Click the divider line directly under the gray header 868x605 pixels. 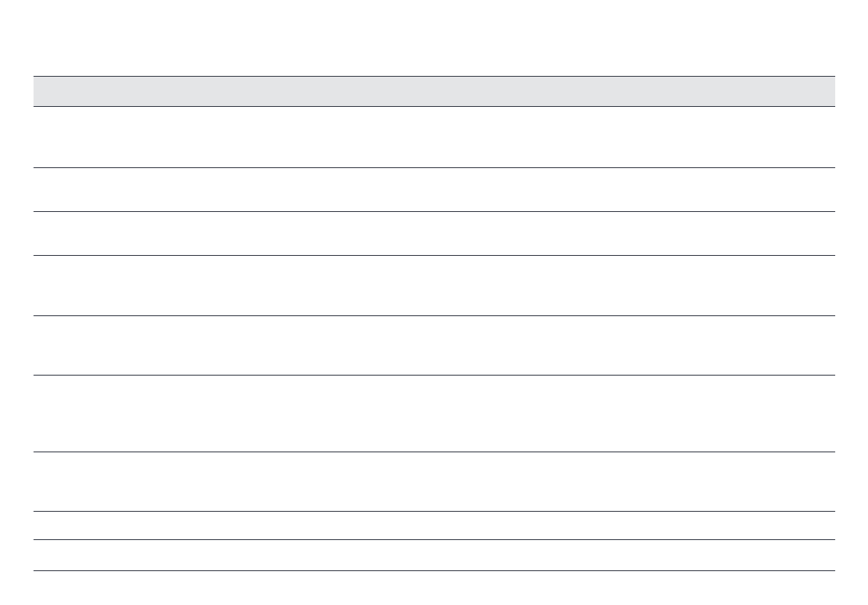434,106
